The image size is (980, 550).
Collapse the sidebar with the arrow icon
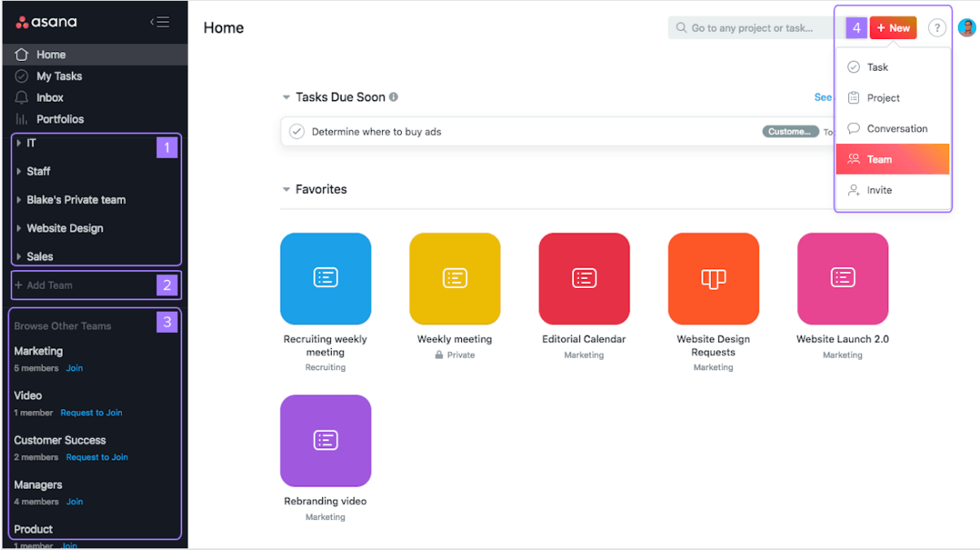[x=160, y=23]
